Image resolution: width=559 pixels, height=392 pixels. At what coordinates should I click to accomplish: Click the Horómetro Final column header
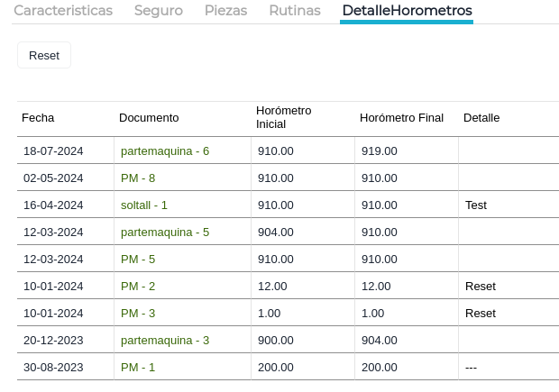click(x=401, y=117)
